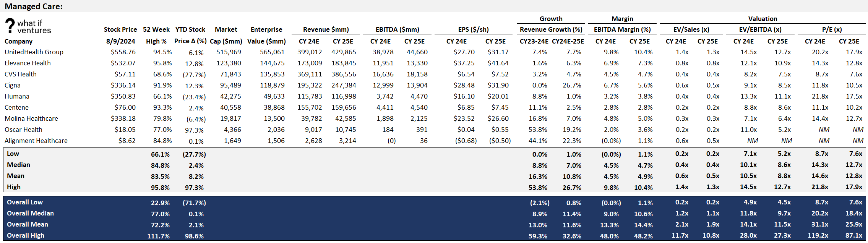The height and width of the screenshot is (243, 868).
Task: Select Cigna CY24E-25E growth 26.7%
Action: point(572,85)
